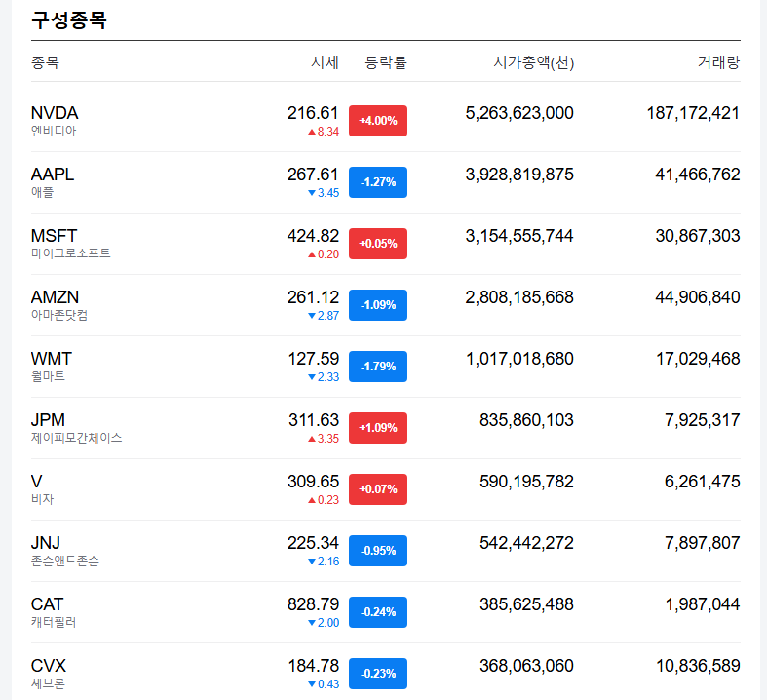The width and height of the screenshot is (767, 700).
Task: Select JPM price 311.63
Action: pos(314,420)
